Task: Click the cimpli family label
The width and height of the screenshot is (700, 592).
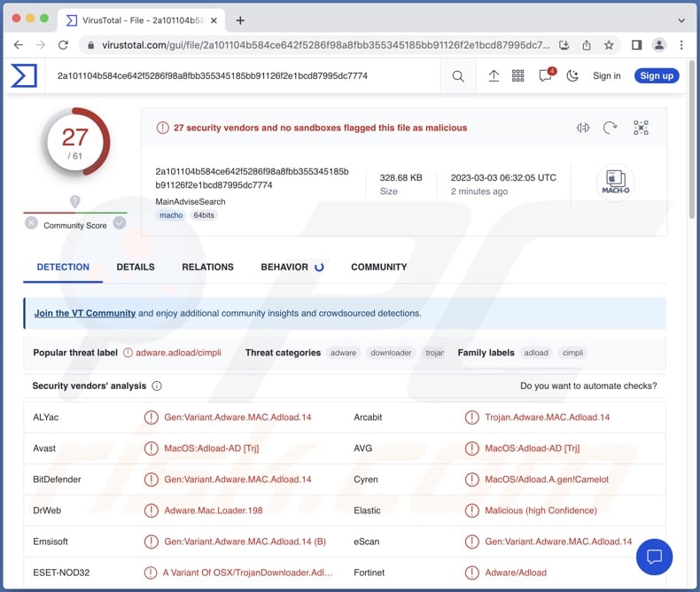Action: click(x=572, y=353)
